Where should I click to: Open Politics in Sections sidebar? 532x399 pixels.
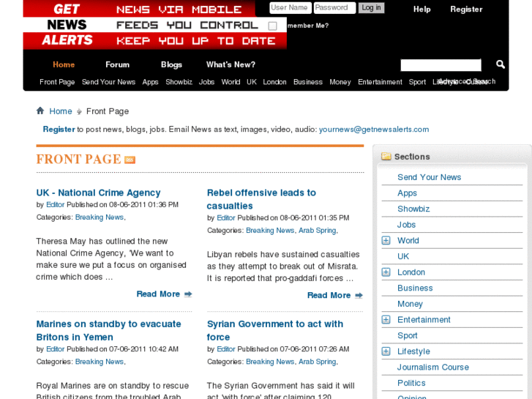[x=411, y=383]
